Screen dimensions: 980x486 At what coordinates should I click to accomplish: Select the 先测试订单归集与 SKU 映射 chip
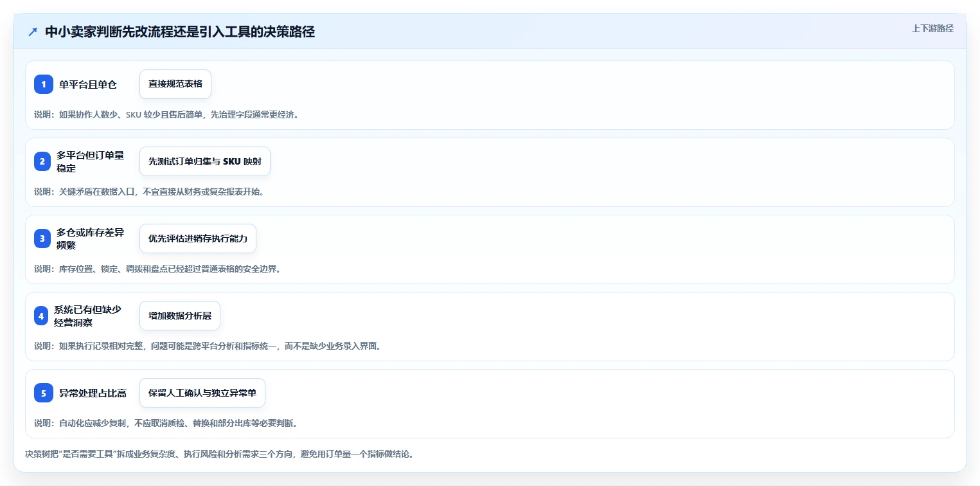[x=205, y=161]
